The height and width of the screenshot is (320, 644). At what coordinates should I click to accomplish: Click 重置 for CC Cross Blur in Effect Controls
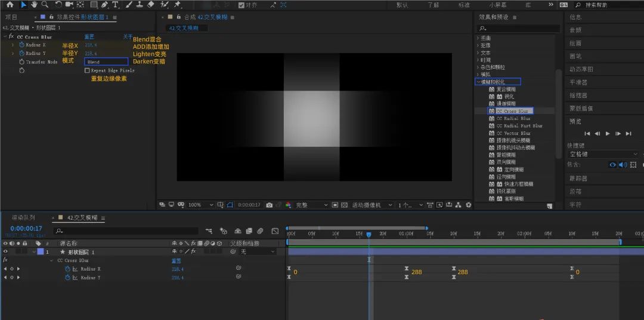pos(89,36)
